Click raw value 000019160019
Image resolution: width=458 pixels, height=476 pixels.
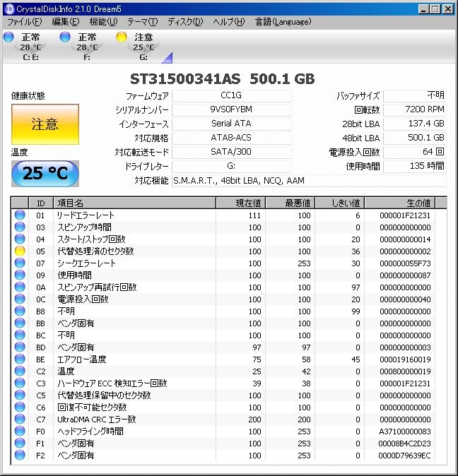click(x=405, y=359)
